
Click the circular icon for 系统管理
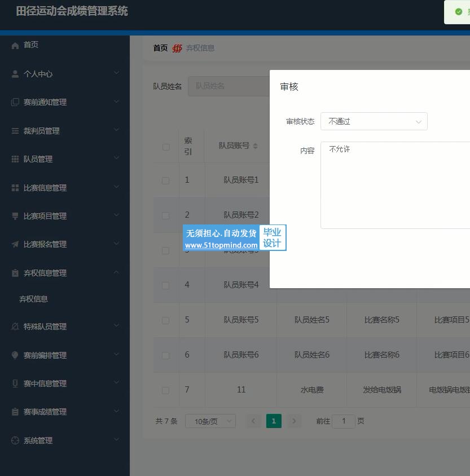15,440
